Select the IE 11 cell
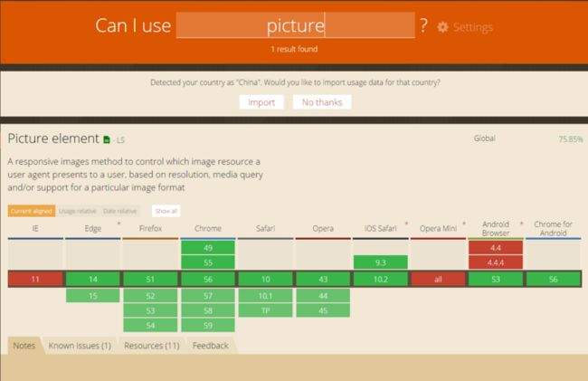Viewport: 588px width, 381px height. 35,280
